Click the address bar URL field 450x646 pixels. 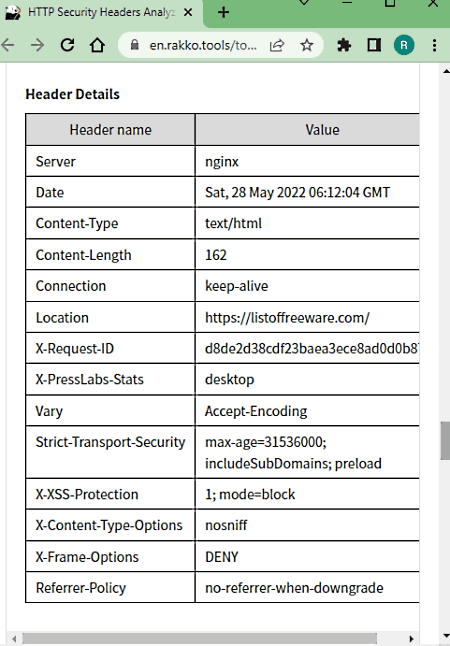coord(203,45)
